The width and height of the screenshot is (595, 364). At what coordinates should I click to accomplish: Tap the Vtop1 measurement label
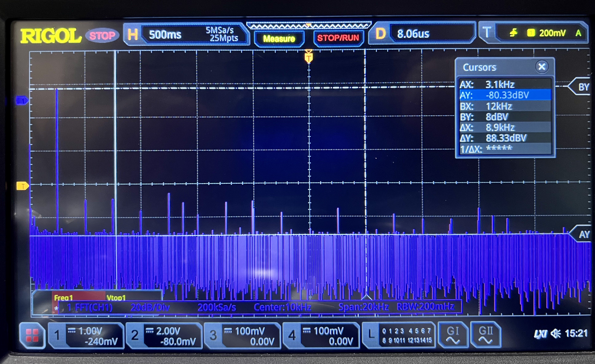click(x=116, y=297)
